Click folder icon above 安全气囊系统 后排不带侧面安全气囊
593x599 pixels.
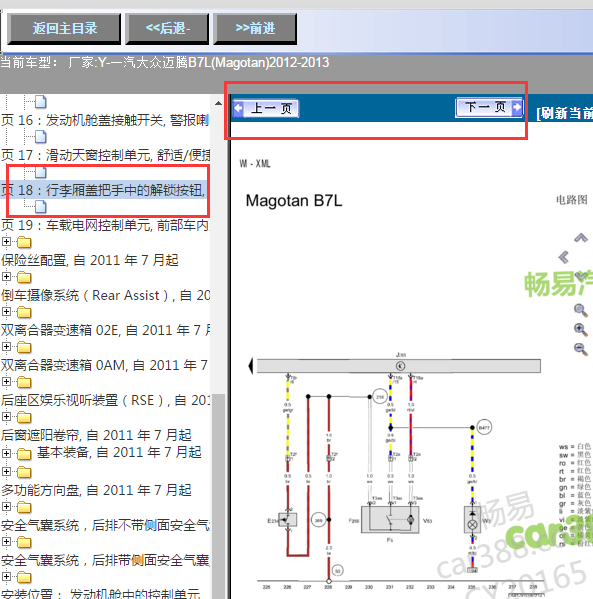(24, 508)
